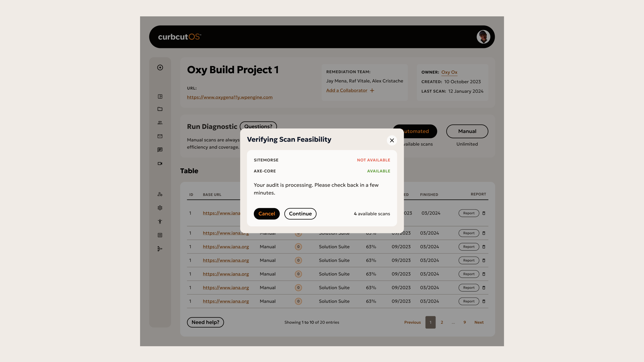Click the Continue button in modal
644x362 pixels.
tap(300, 213)
